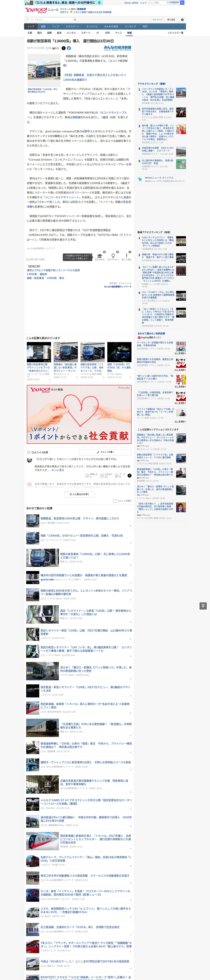
Task: Open the settings gear icon
Action: pyautogui.click(x=182, y=19)
